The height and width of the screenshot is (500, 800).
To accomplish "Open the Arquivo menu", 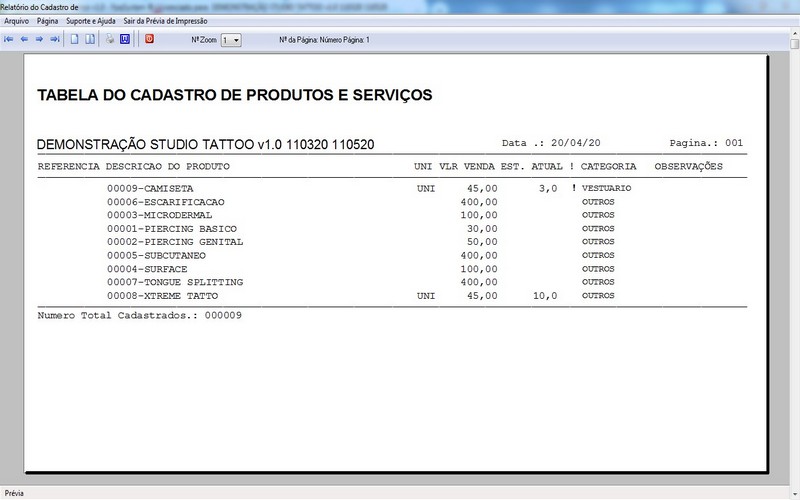I will pyautogui.click(x=16, y=21).
